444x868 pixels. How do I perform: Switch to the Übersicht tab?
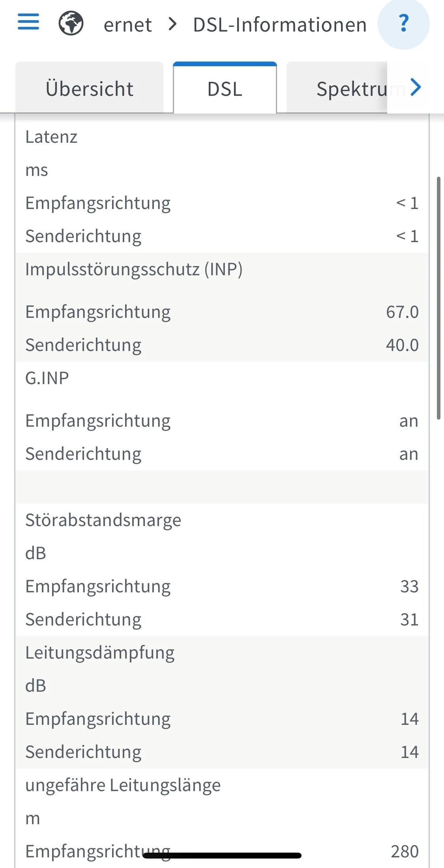(90, 89)
